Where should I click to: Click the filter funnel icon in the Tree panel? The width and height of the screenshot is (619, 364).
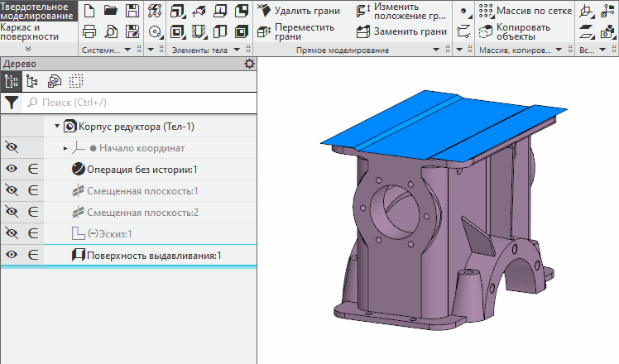click(x=12, y=103)
